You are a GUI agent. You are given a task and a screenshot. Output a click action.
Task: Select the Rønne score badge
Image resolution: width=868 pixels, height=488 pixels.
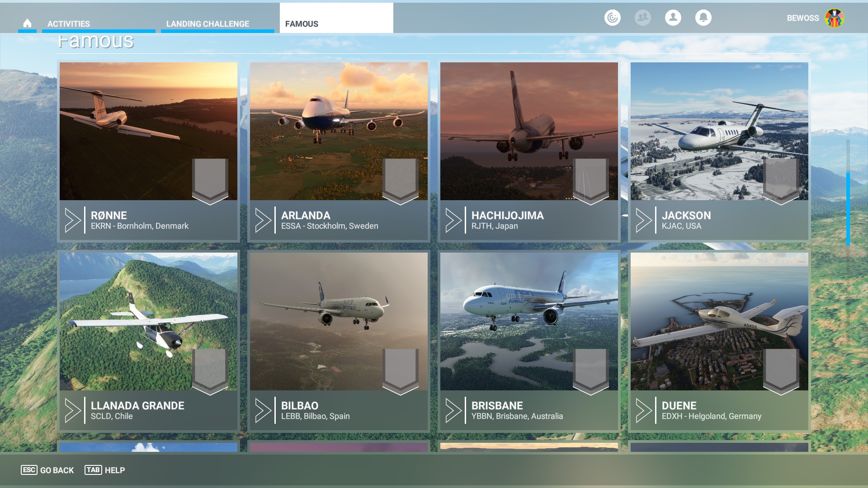point(210,181)
